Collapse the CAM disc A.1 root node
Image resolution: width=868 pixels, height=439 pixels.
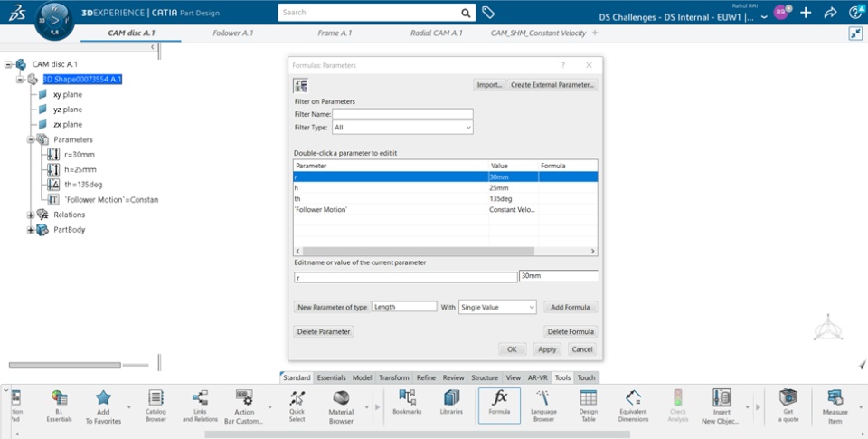point(8,64)
